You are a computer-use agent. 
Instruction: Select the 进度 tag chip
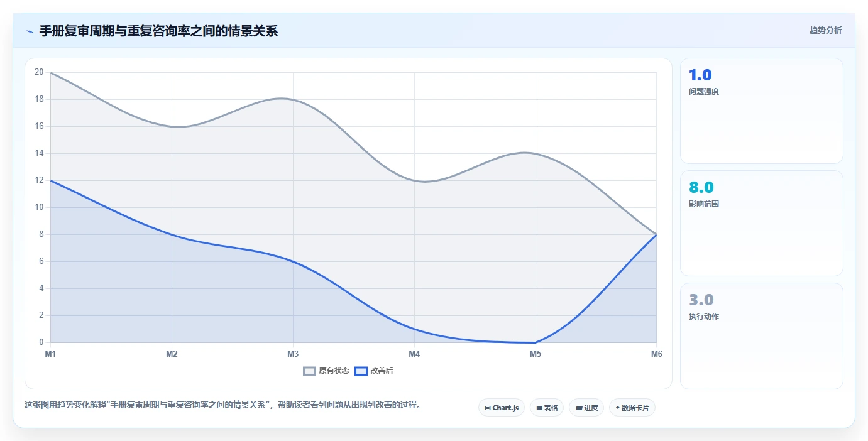click(x=586, y=408)
